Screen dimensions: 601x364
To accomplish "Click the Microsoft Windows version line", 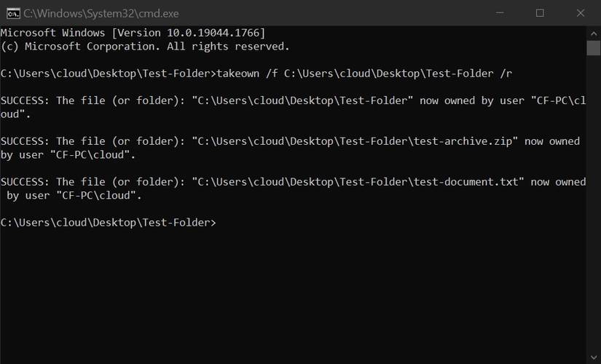I will click(x=133, y=33).
